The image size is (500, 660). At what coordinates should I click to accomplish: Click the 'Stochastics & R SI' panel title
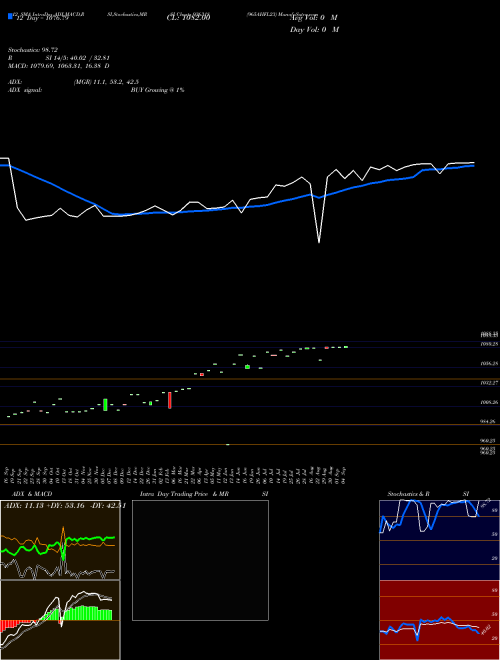tap(428, 494)
